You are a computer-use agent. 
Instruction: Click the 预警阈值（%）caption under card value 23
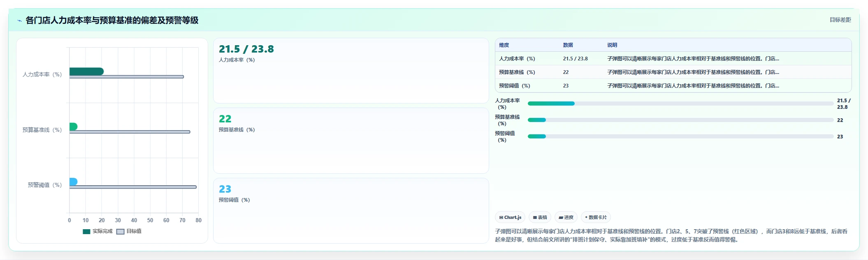tap(234, 200)
